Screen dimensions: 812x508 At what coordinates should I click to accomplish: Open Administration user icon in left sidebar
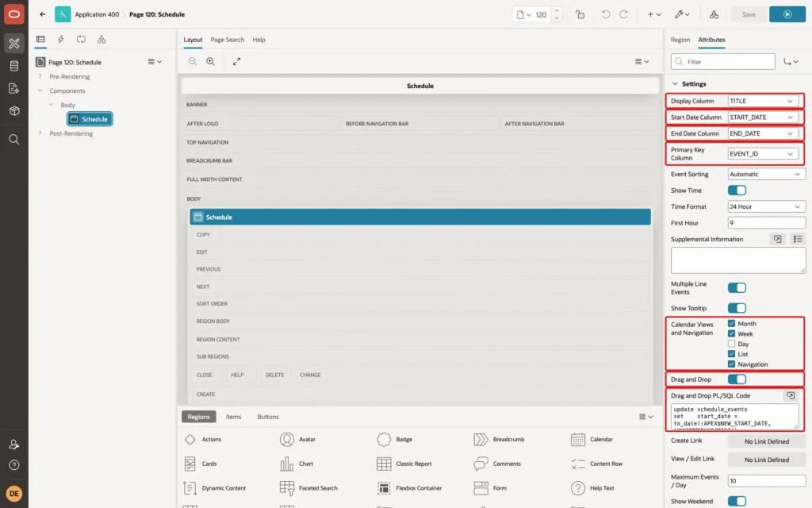point(14,444)
